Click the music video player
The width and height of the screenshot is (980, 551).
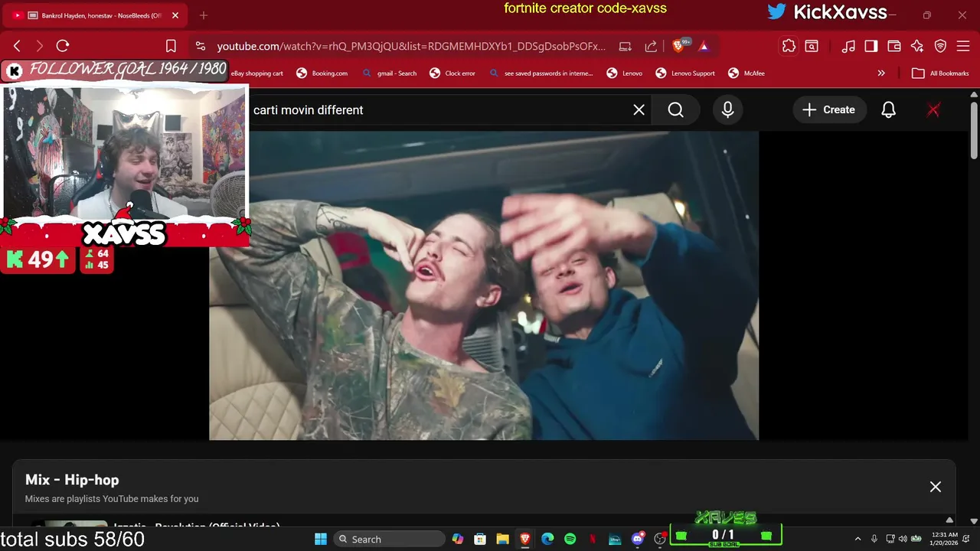point(484,286)
